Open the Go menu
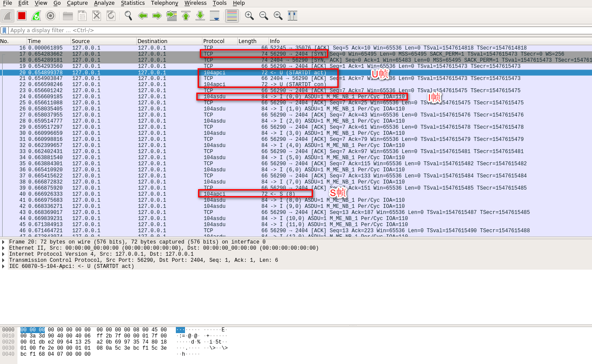592x364 pixels. click(x=57, y=3)
